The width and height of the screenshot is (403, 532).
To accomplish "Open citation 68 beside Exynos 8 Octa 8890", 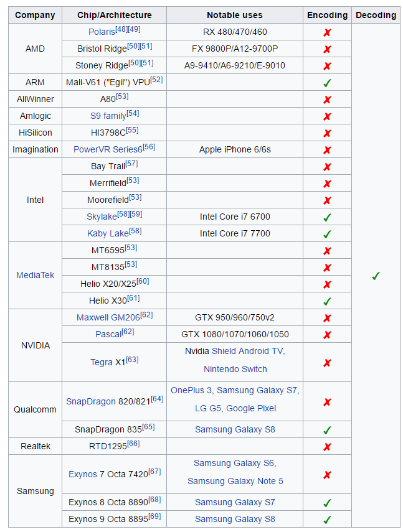I will 155,500.
